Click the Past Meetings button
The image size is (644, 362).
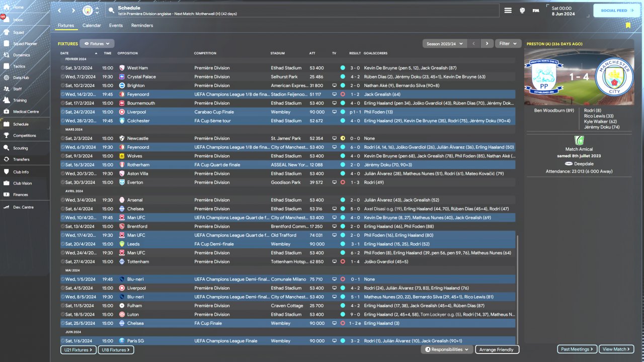(x=577, y=349)
